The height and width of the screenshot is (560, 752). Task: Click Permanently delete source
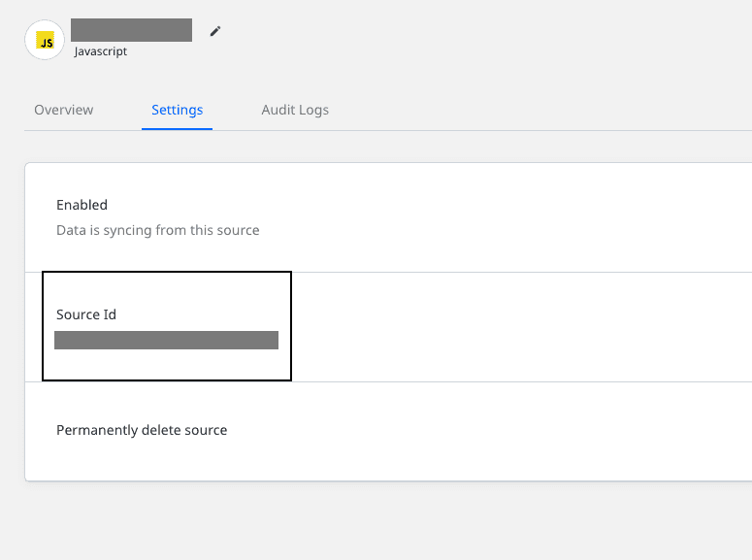click(142, 430)
